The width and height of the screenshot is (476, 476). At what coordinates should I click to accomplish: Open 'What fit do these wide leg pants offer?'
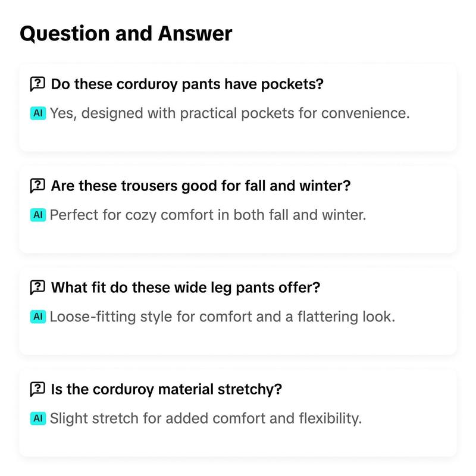click(x=186, y=287)
